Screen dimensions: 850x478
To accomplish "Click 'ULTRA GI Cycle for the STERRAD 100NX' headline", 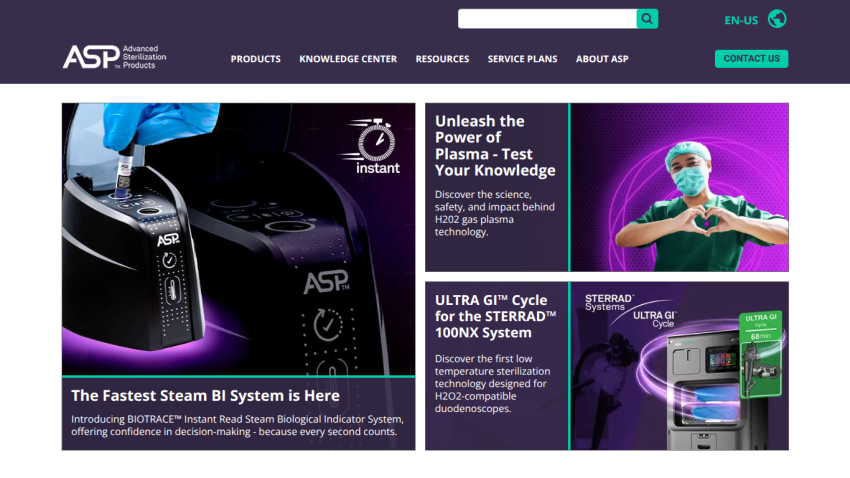I will point(495,316).
